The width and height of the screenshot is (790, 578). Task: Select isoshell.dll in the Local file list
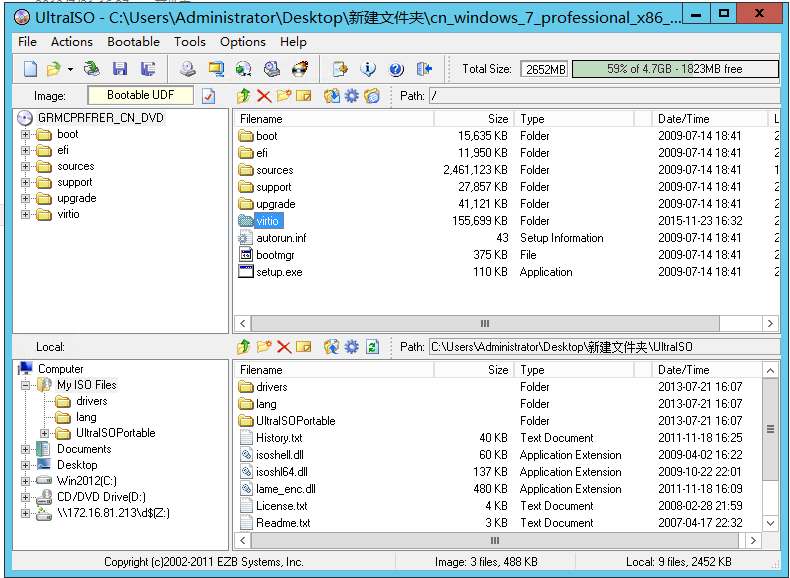coord(280,455)
